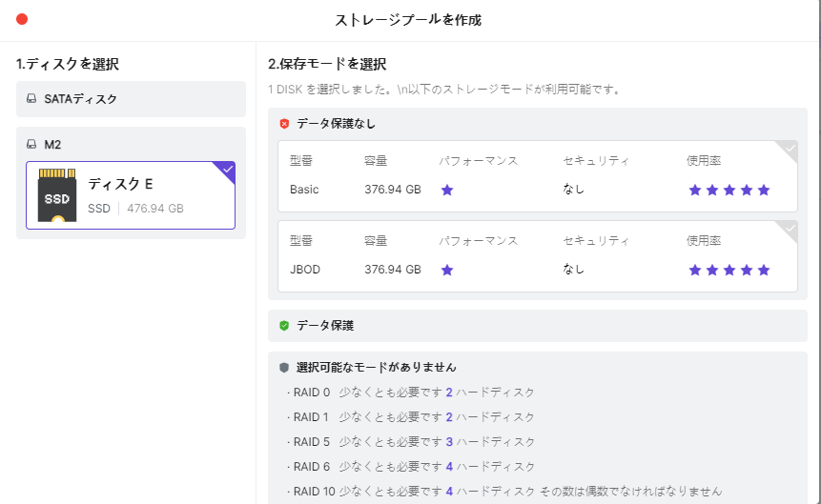Collapse the M2 disk section
This screenshot has width=821, height=504.
tap(131, 145)
